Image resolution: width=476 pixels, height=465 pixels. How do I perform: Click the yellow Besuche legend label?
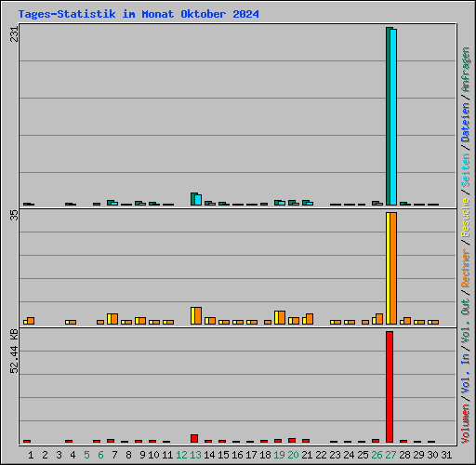pos(465,218)
